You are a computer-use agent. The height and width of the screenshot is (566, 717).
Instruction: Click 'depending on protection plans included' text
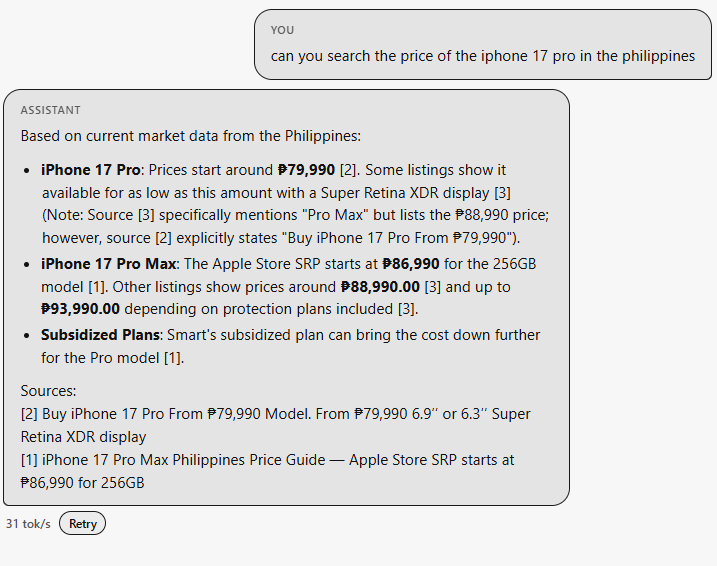tap(272, 309)
